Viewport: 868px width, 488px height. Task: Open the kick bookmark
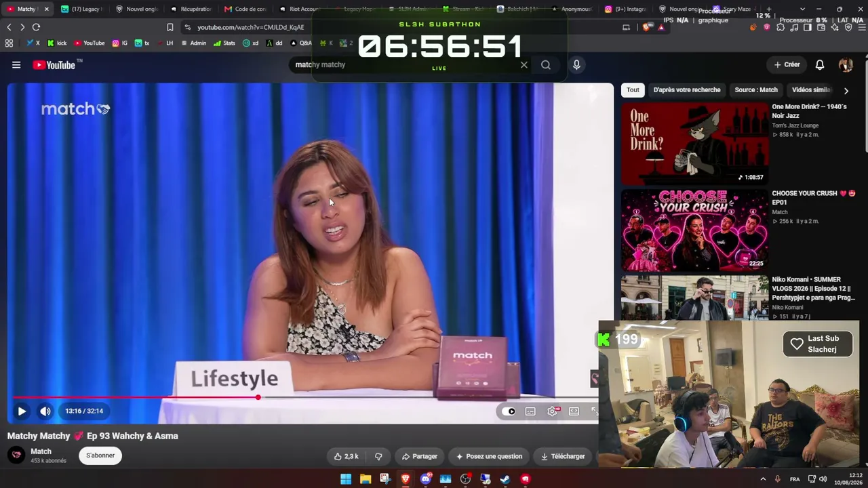click(x=57, y=43)
